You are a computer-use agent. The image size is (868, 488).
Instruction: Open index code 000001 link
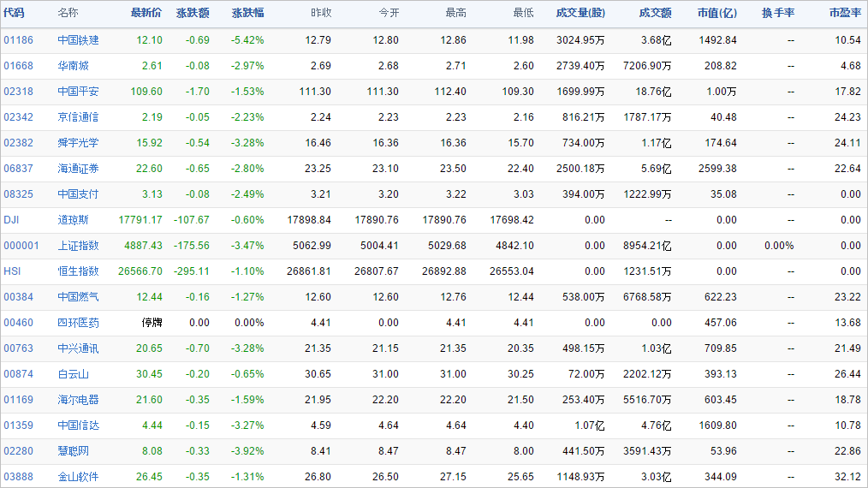pos(21,246)
